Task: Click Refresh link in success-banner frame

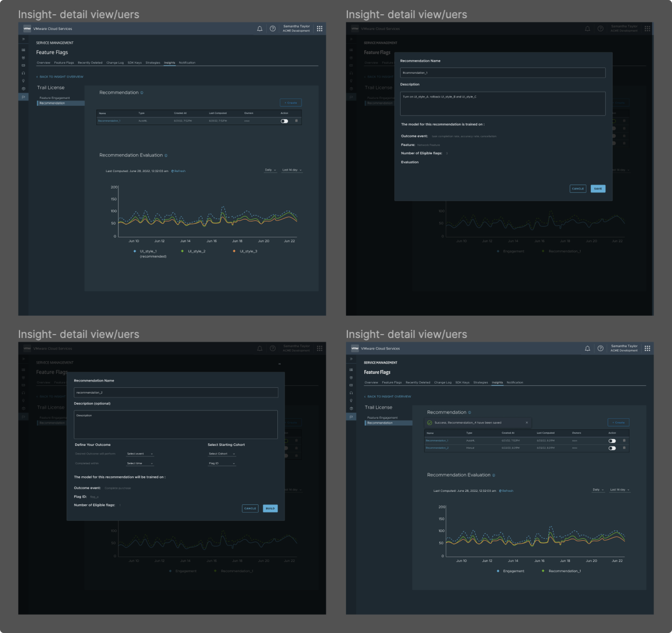Action: (506, 491)
